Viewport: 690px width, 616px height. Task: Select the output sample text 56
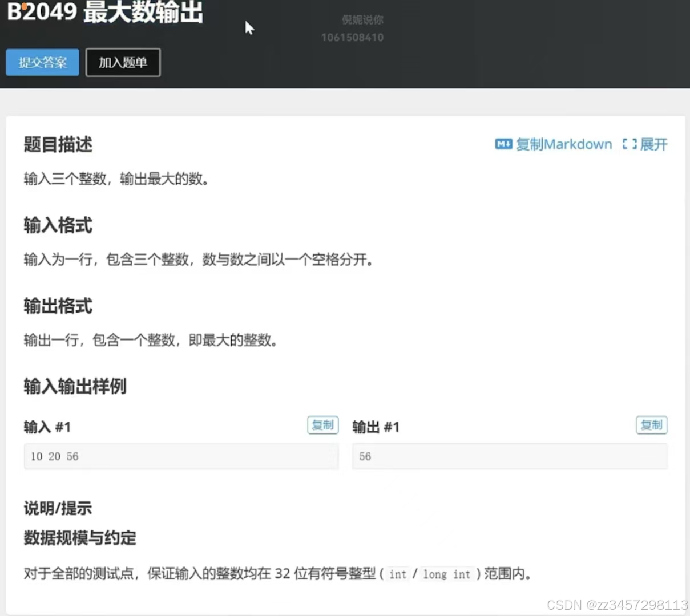365,456
